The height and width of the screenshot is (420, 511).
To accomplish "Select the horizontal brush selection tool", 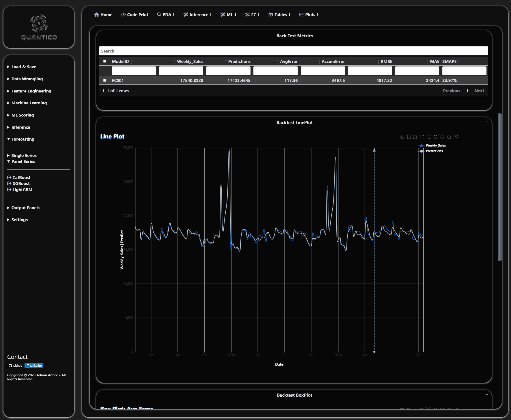I will pos(436,137).
